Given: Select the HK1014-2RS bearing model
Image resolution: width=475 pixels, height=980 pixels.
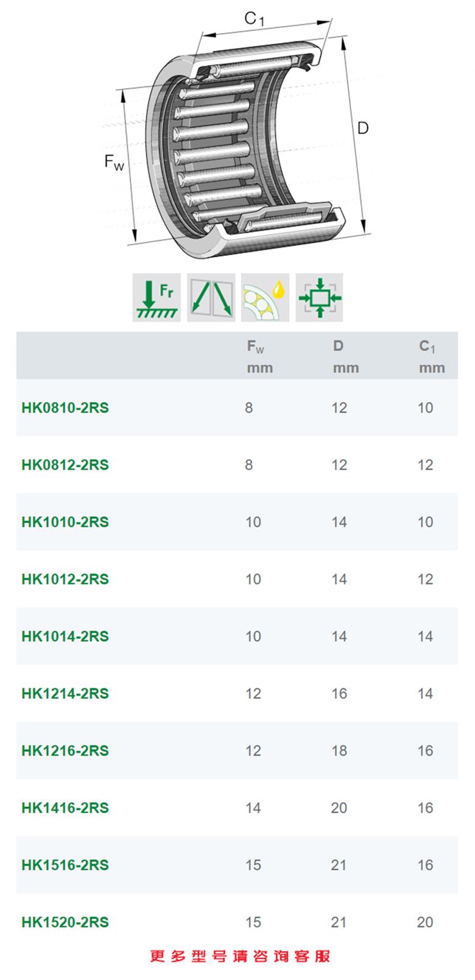Looking at the screenshot, I should tap(65, 636).
